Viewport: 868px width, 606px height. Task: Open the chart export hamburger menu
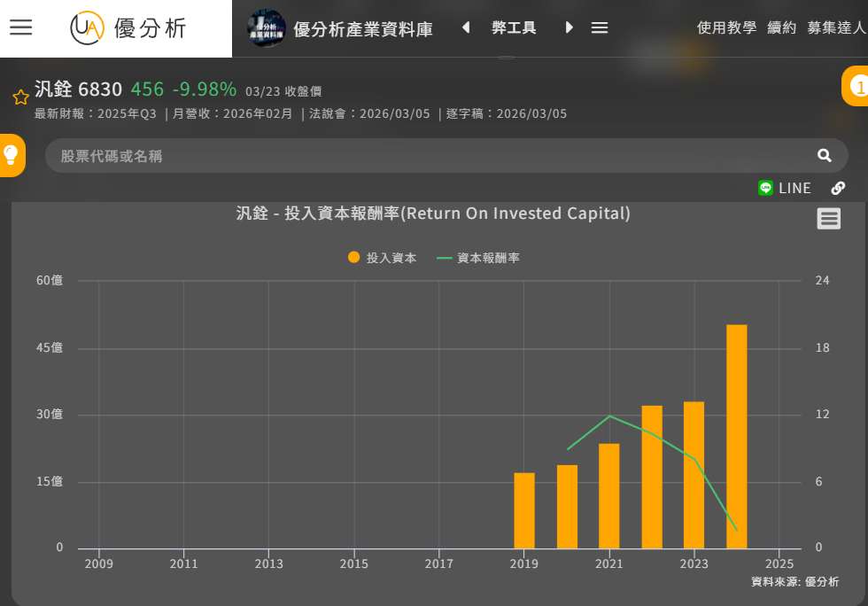(x=828, y=219)
